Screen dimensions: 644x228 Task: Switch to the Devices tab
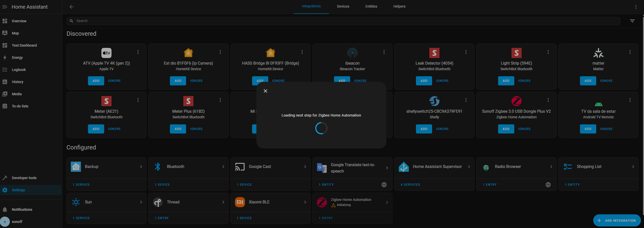(343, 6)
